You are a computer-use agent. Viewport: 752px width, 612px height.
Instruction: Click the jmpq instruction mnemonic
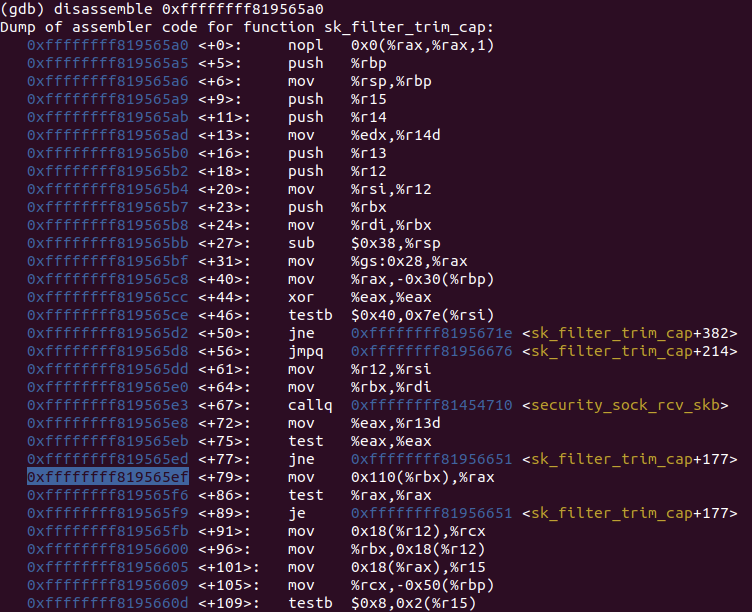pos(305,351)
